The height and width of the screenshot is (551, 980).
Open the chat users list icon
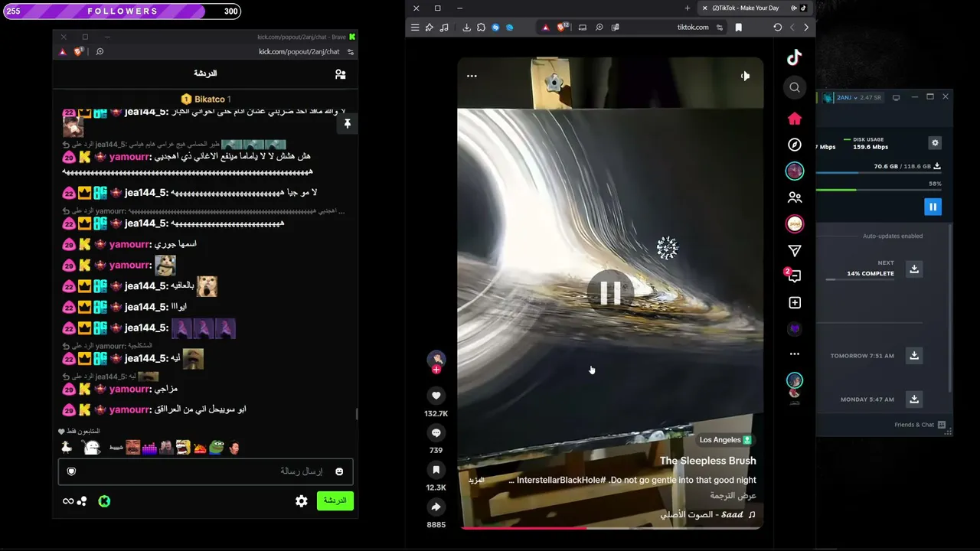coord(341,74)
